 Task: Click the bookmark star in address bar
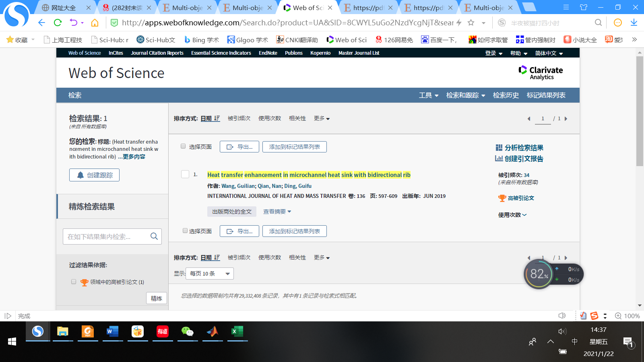tap(471, 23)
